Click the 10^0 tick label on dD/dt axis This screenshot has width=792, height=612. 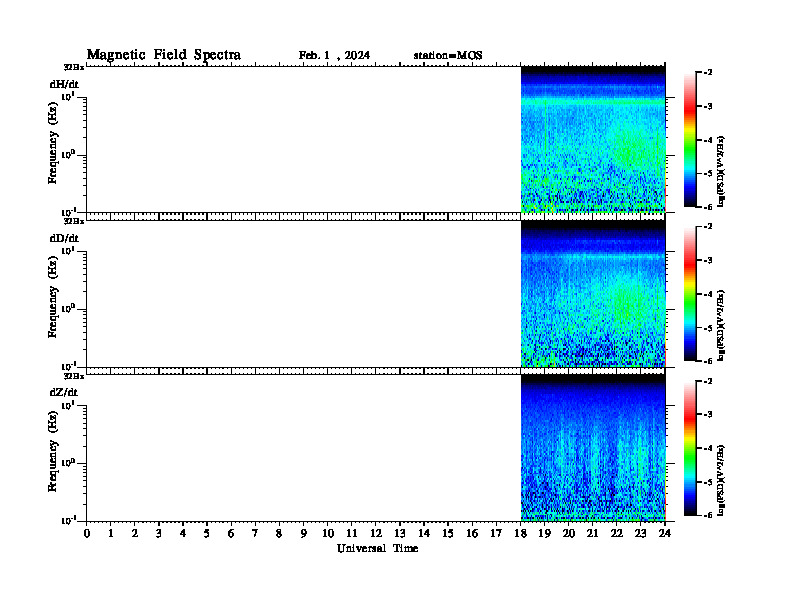click(x=68, y=309)
